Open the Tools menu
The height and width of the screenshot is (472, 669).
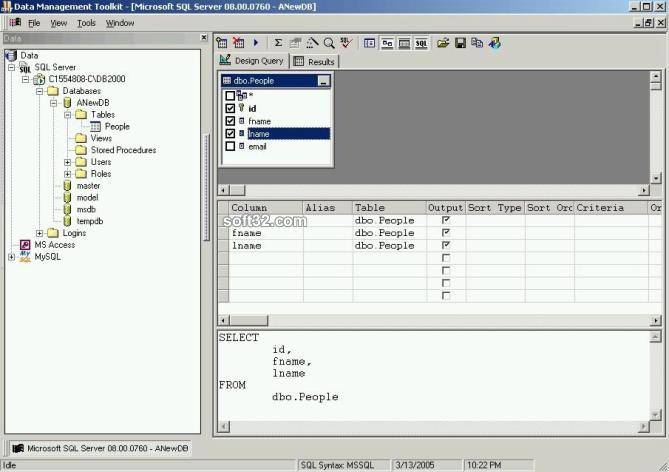[86, 23]
